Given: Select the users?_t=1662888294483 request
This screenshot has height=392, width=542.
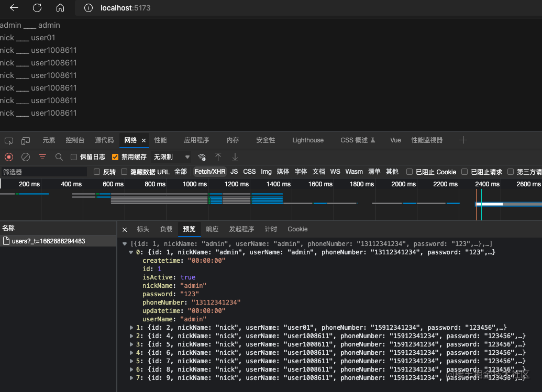Looking at the screenshot, I should click(48, 241).
